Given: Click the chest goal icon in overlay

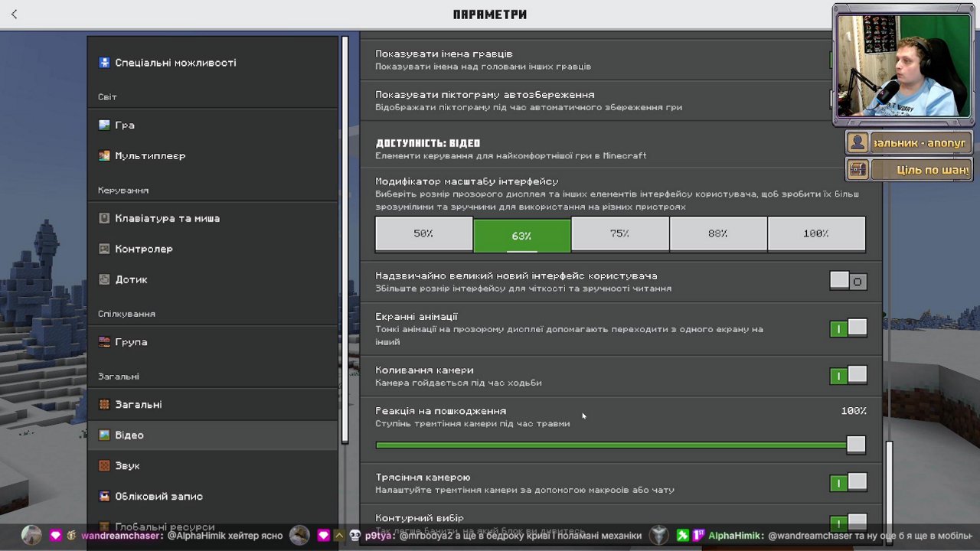Looking at the screenshot, I should click(x=857, y=169).
